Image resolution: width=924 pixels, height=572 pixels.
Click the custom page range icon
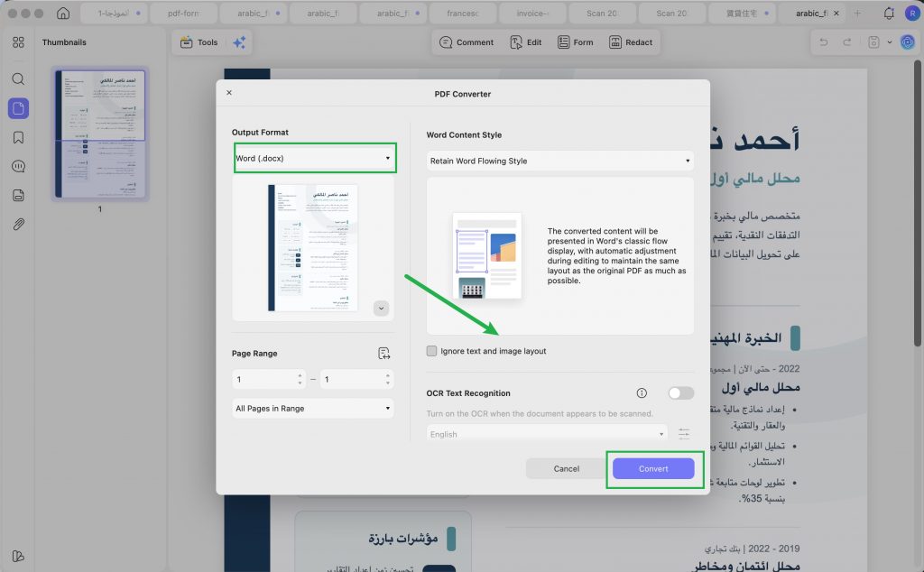(x=384, y=354)
